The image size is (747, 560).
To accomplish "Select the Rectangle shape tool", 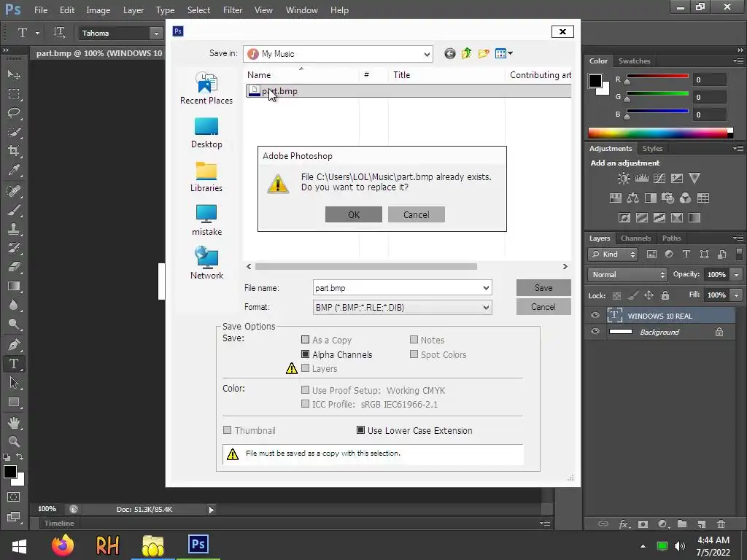I will (x=14, y=402).
